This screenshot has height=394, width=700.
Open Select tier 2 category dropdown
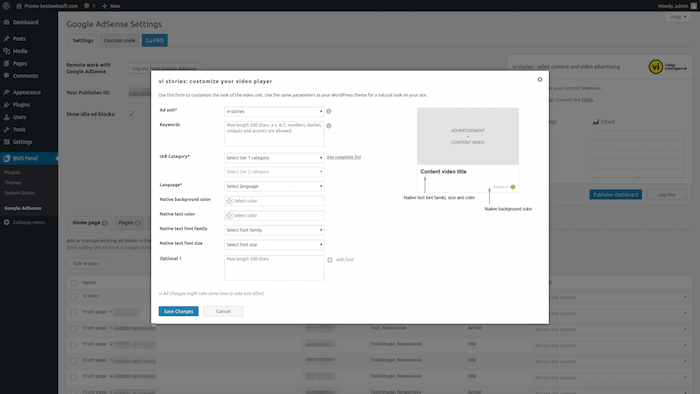point(274,172)
